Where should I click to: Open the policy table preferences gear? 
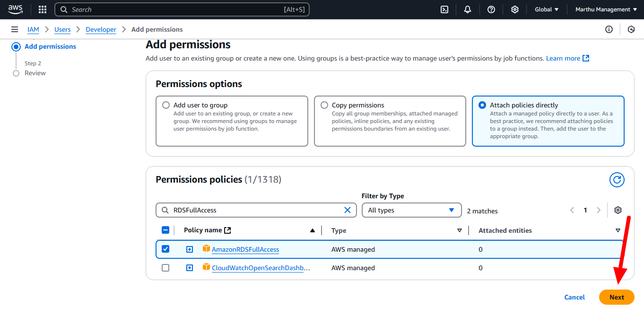click(618, 210)
